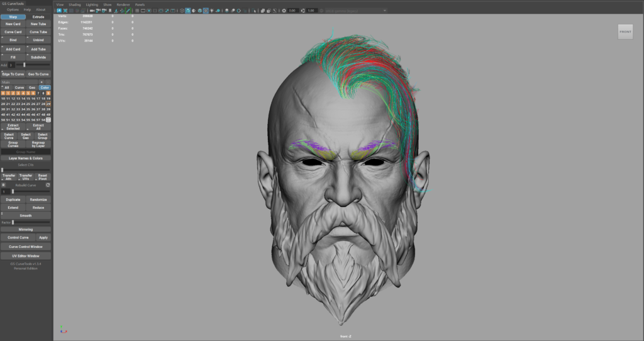Open the UV Editor Window
The image size is (644, 341).
[26, 256]
